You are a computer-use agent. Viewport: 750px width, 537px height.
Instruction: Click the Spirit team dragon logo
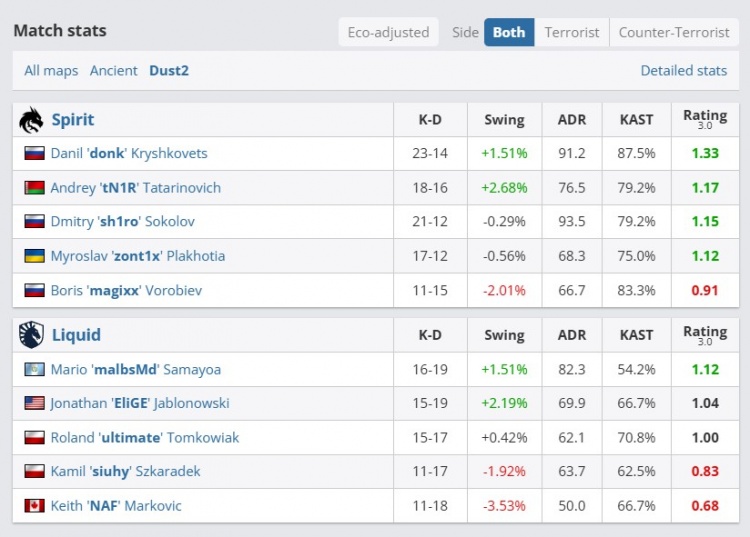pos(31,120)
